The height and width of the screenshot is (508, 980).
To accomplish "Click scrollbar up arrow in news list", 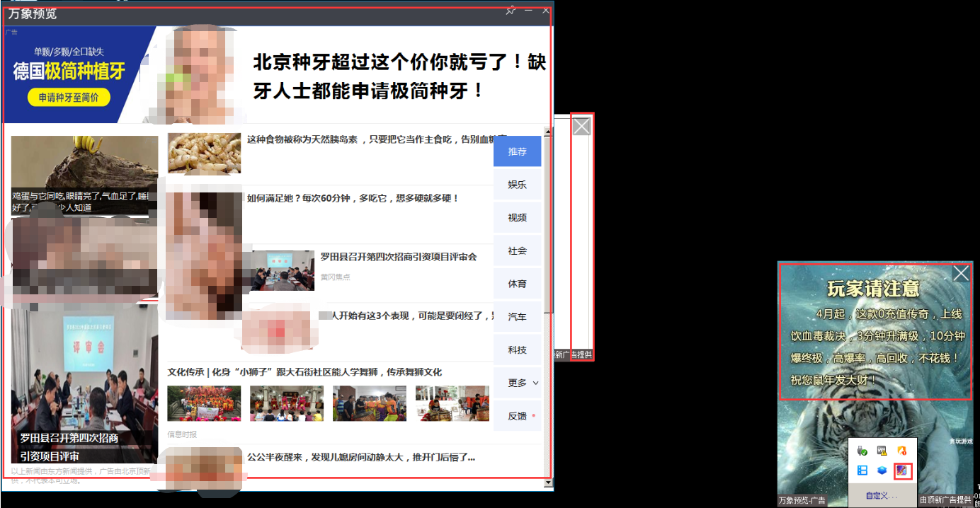I will click(x=547, y=132).
